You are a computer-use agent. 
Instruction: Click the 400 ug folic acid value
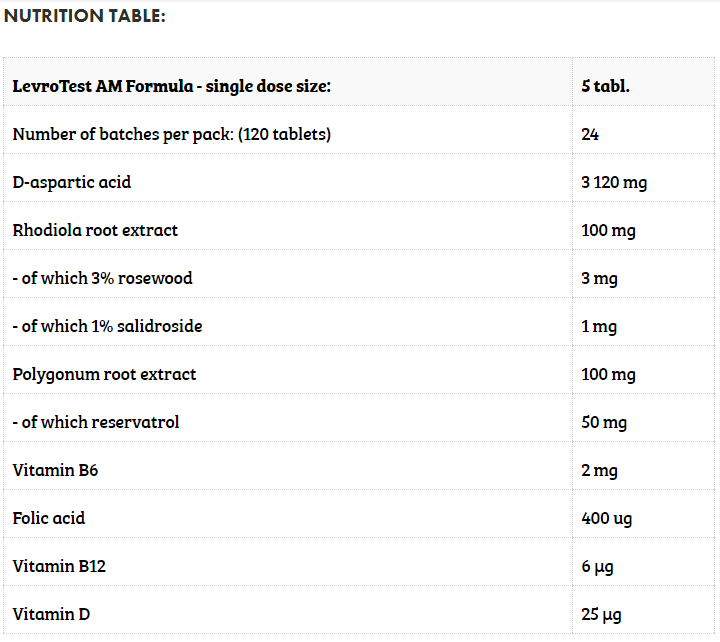click(606, 519)
